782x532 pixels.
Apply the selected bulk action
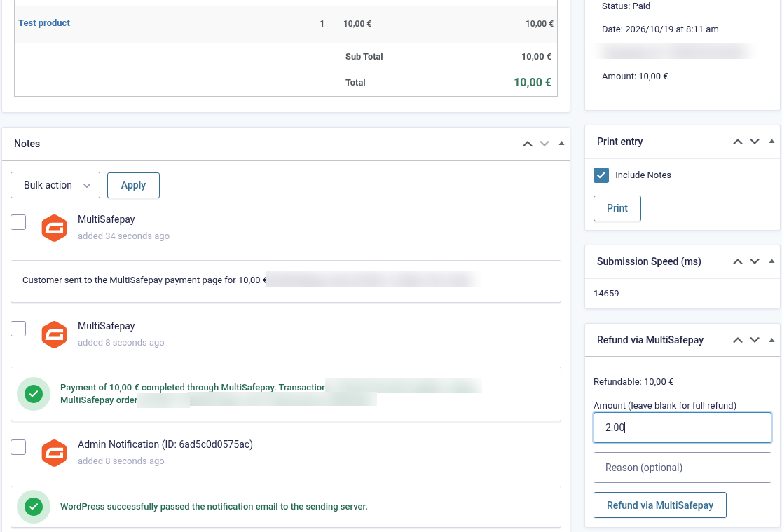[x=133, y=185]
